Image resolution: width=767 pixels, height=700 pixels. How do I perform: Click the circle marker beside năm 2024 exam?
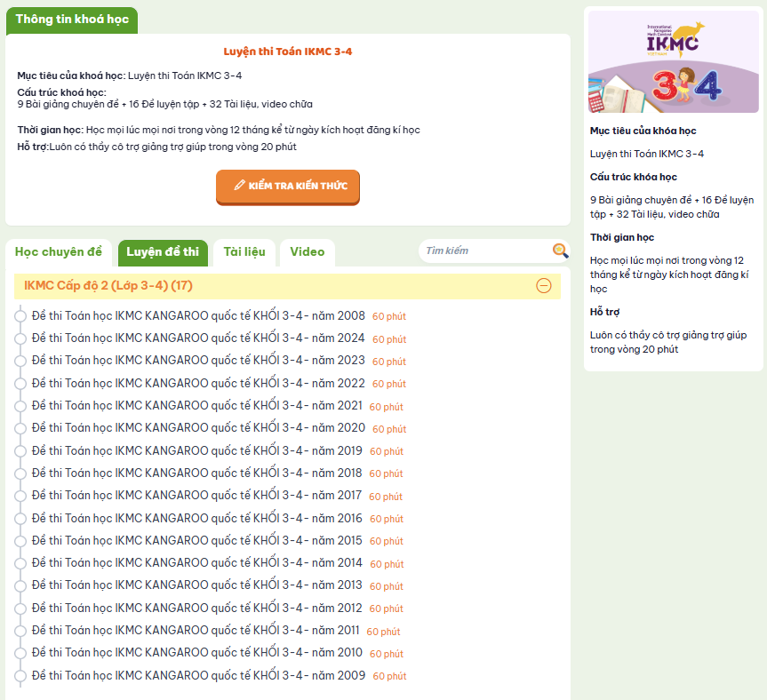pos(20,338)
